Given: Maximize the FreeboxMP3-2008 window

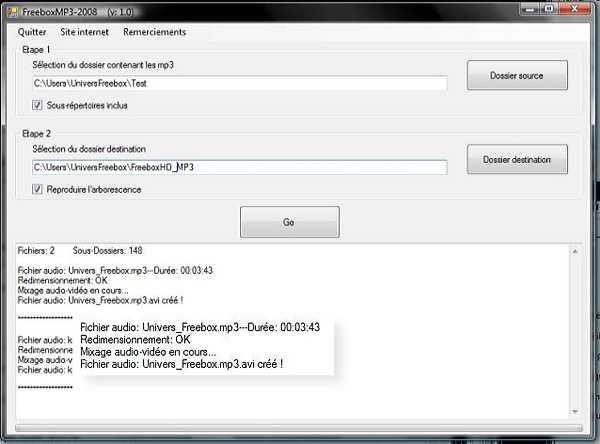Looking at the screenshot, I should [x=549, y=9].
